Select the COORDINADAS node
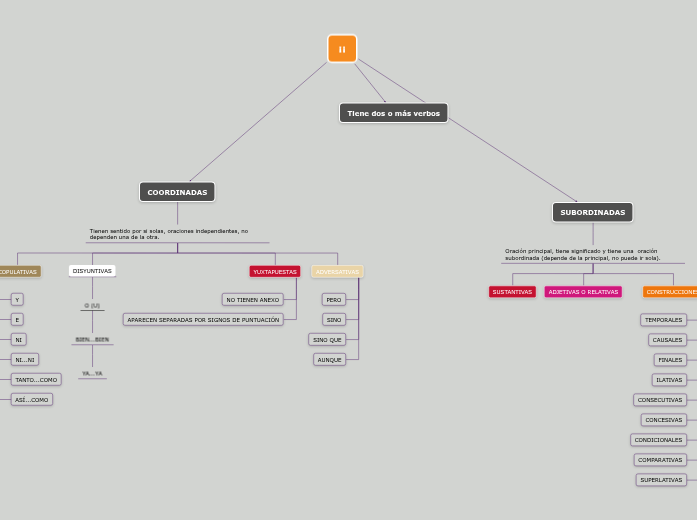The height and width of the screenshot is (520, 697). [x=177, y=192]
